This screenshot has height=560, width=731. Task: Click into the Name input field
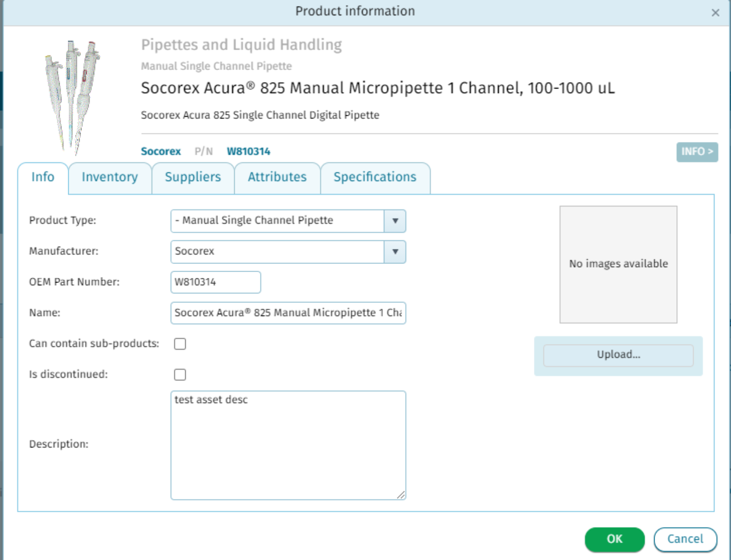(x=288, y=313)
